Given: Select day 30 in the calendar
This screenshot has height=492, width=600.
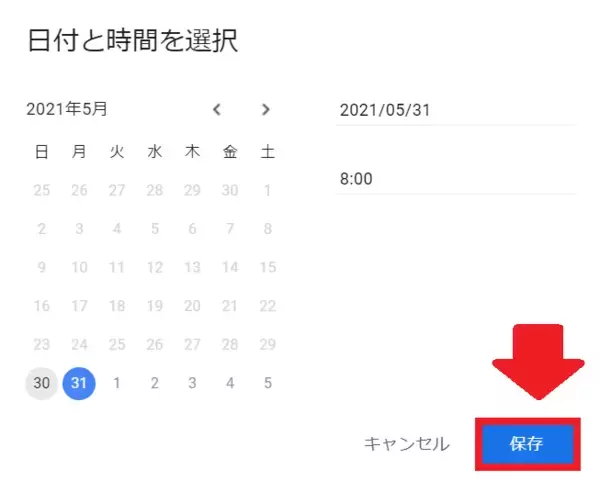Looking at the screenshot, I should point(42,382).
